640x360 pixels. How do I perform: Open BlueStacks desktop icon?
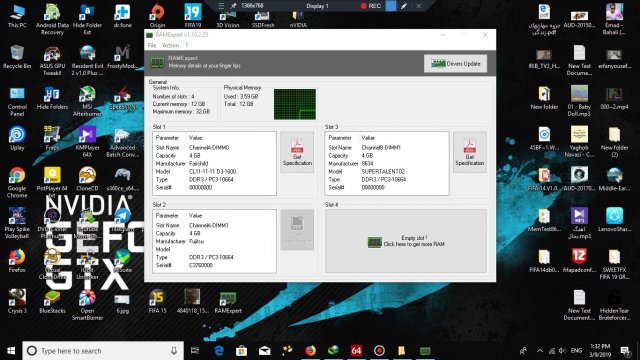pyautogui.click(x=52, y=302)
